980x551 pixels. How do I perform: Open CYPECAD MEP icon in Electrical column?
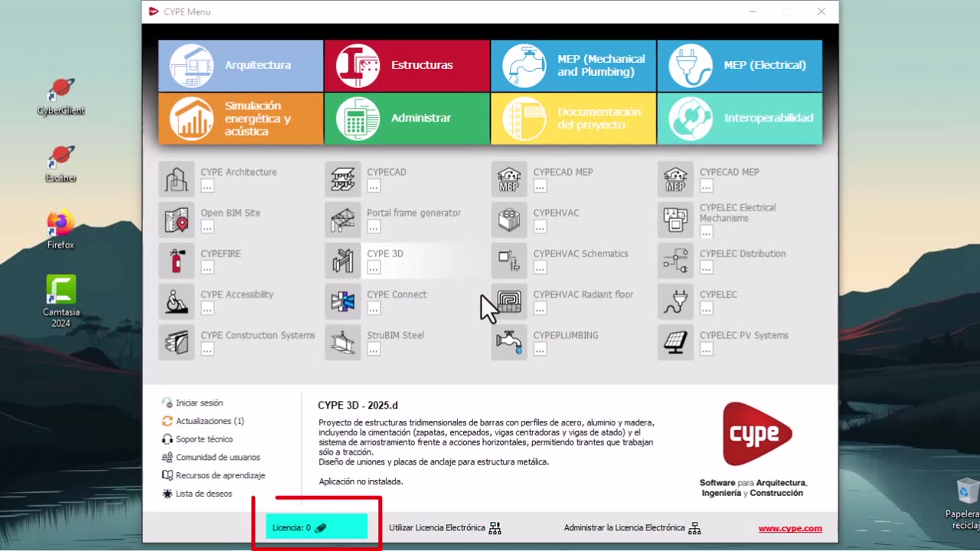pyautogui.click(x=675, y=179)
